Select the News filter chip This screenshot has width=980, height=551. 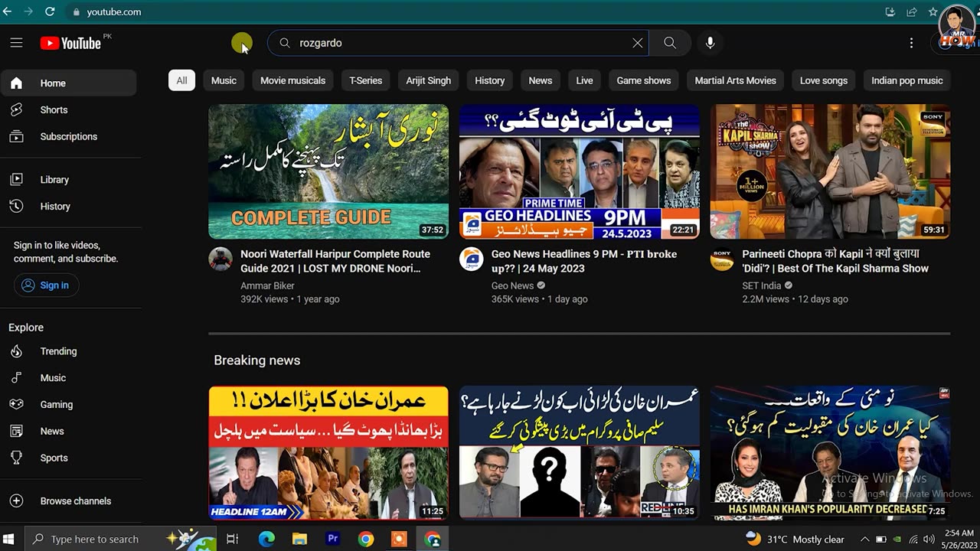540,80
